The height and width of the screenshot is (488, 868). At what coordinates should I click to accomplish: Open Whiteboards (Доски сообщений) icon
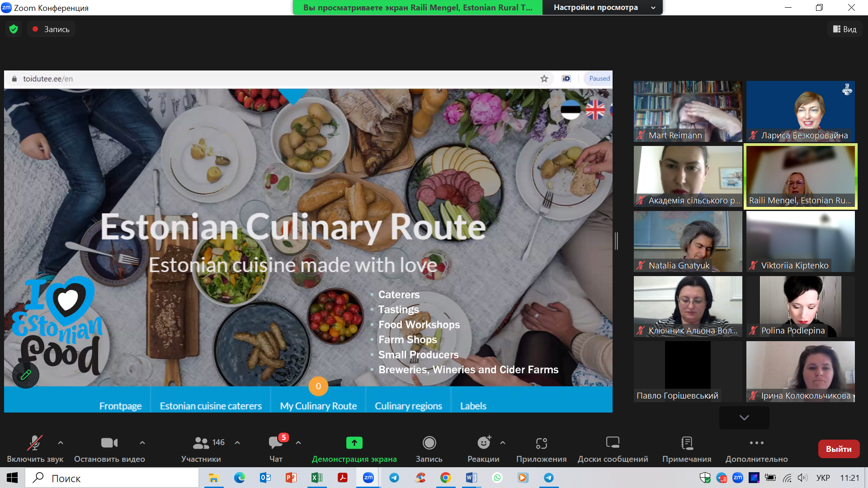[x=613, y=443]
